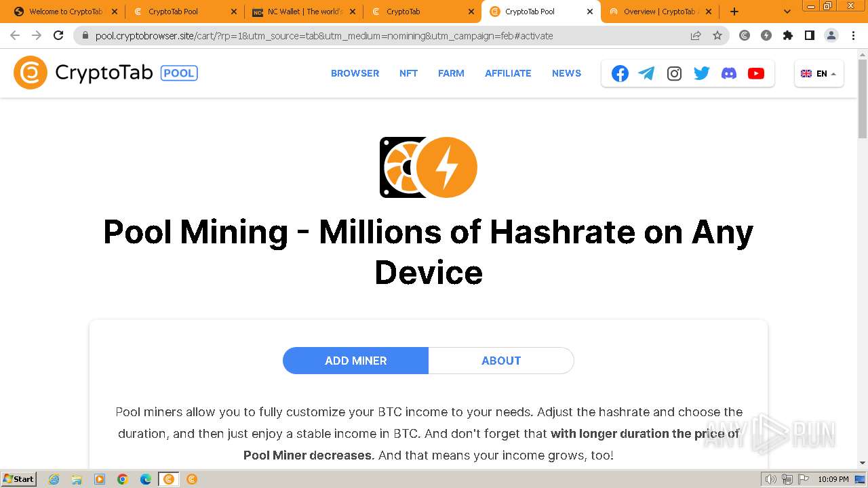Open the browser three-dot menu
Image resolution: width=868 pixels, height=488 pixels.
point(853,35)
